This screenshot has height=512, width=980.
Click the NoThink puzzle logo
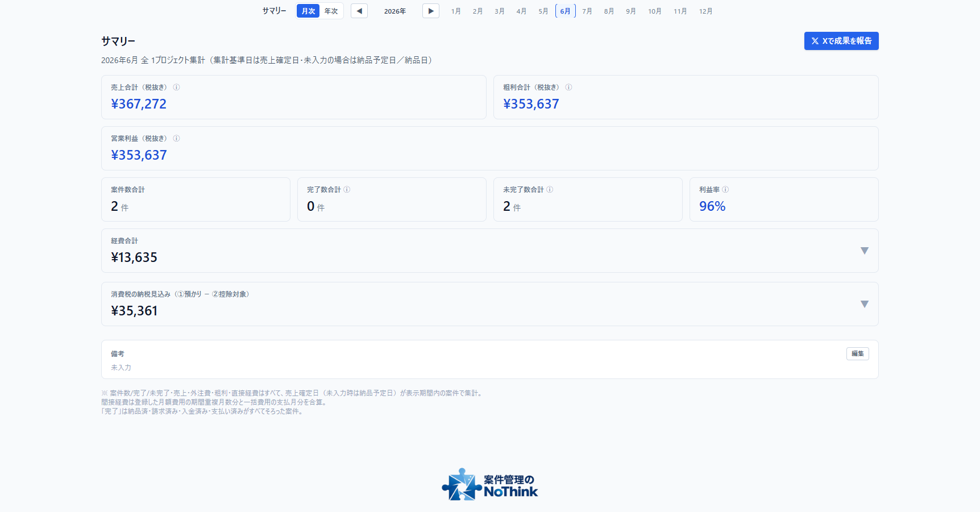click(x=490, y=485)
